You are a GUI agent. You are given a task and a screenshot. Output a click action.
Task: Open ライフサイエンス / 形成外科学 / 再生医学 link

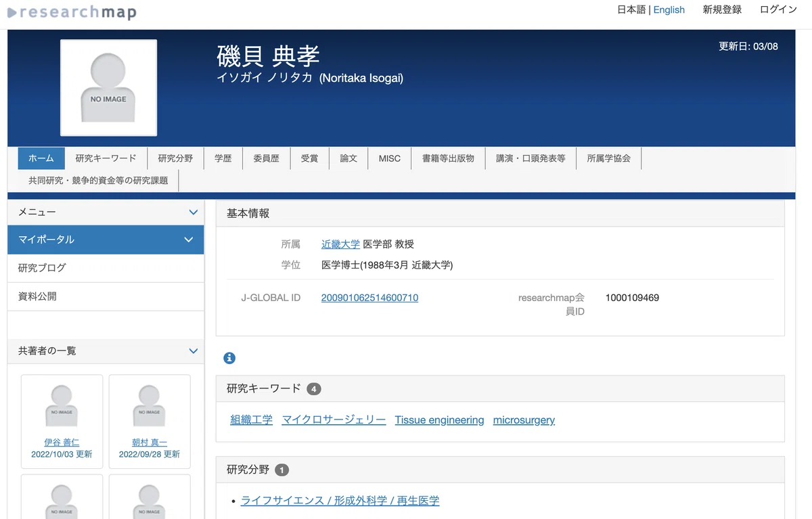(x=340, y=501)
